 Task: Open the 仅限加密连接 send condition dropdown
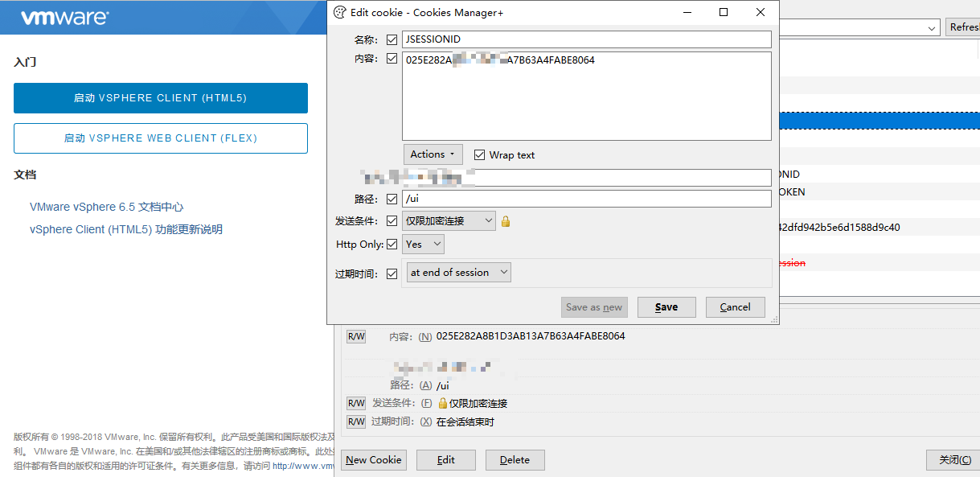[x=449, y=220]
